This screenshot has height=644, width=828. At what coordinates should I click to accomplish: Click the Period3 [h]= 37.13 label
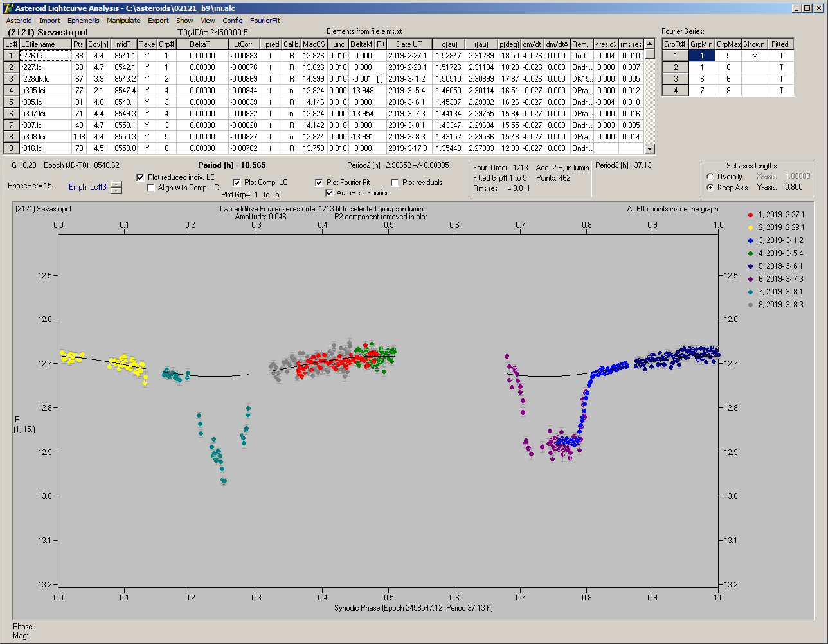[624, 165]
